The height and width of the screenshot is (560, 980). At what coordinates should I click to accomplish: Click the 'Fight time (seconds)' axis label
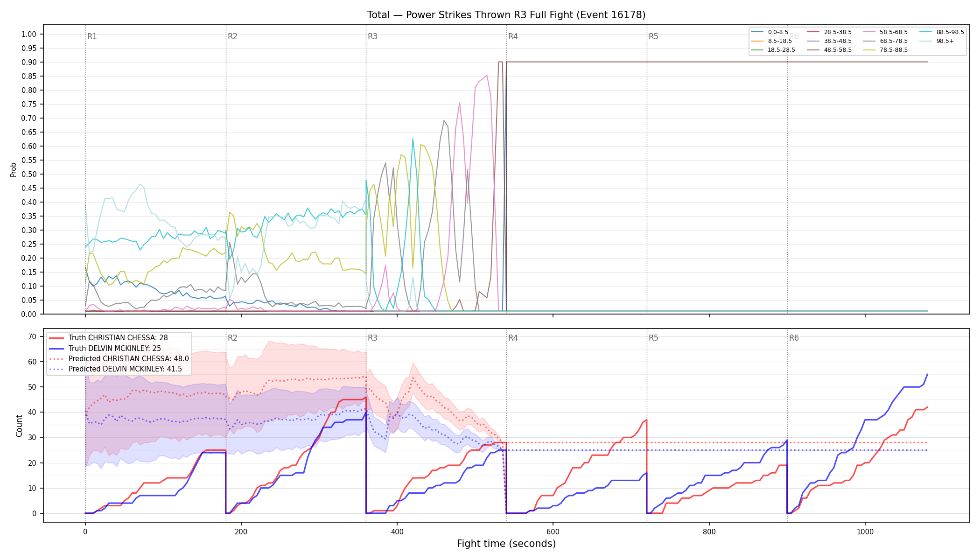(x=506, y=544)
